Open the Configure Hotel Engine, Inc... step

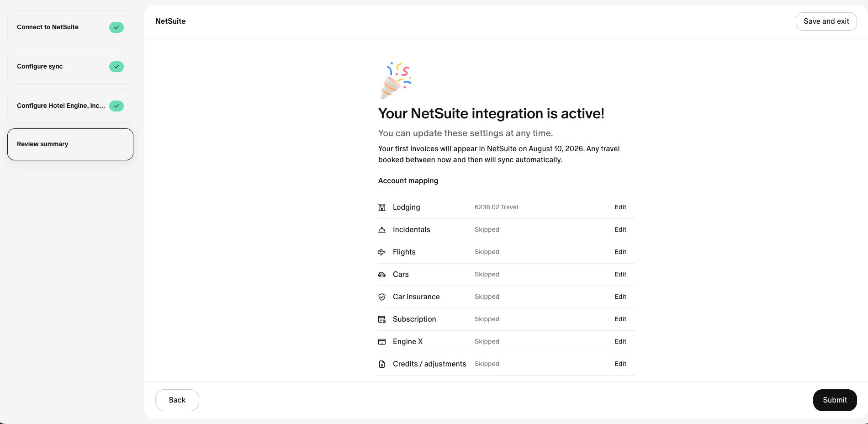70,106
